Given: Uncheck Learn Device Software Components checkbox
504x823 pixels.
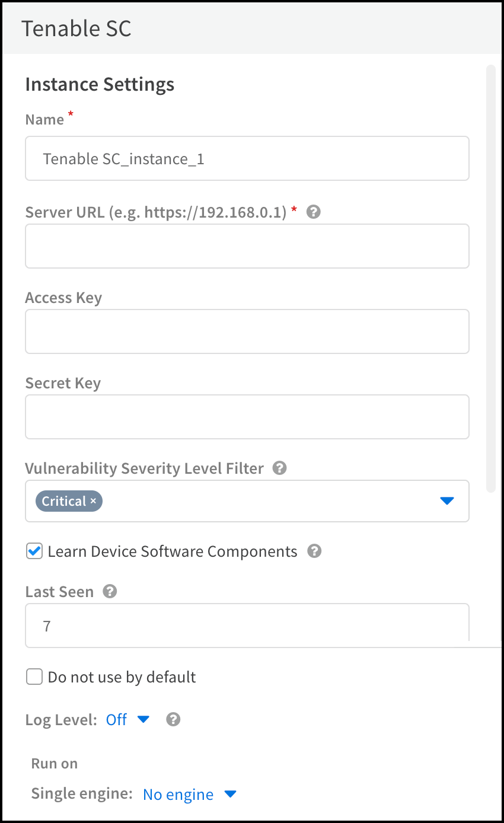Looking at the screenshot, I should tap(34, 551).
